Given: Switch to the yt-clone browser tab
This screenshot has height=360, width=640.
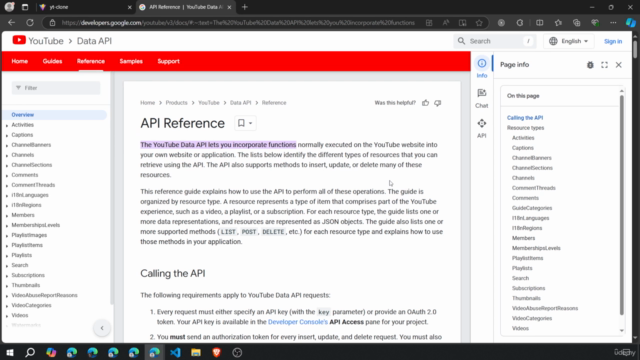Looking at the screenshot, I should 84,7.
